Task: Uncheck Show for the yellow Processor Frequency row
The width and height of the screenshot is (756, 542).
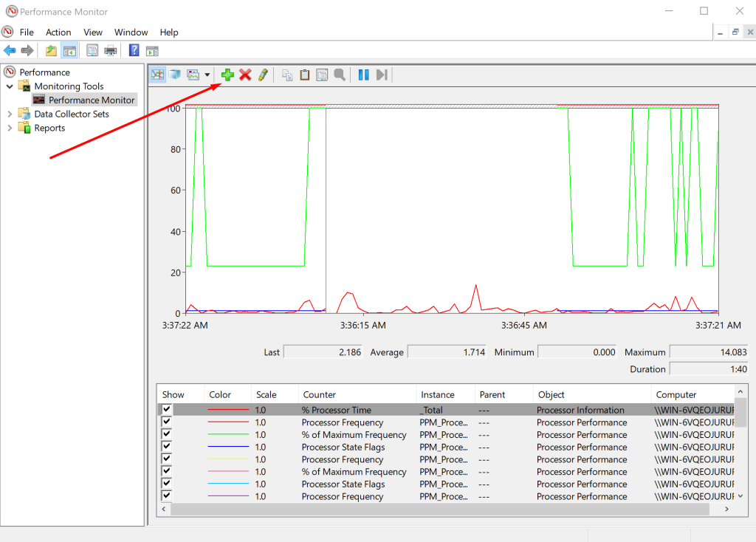Action: pos(167,459)
